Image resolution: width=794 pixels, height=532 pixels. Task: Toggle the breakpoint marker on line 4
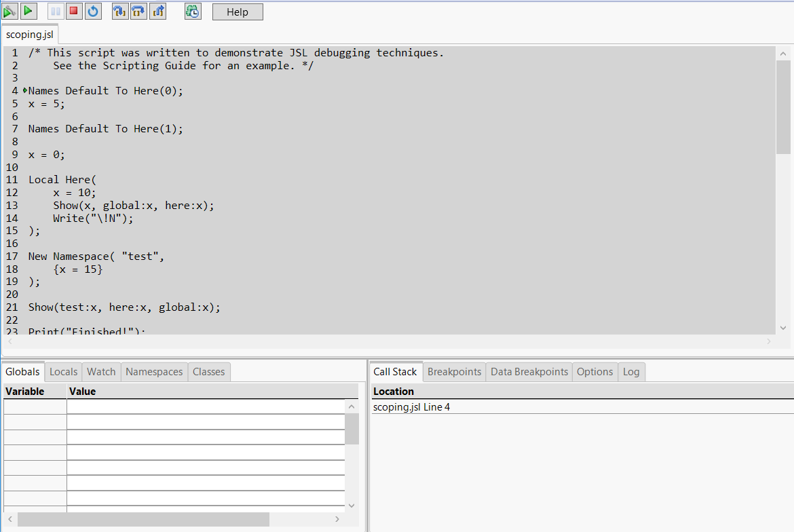coord(24,90)
